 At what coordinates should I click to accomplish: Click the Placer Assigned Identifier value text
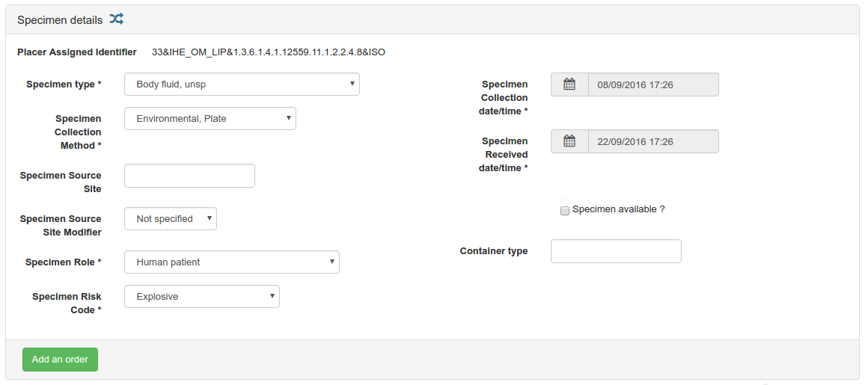pyautogui.click(x=268, y=52)
